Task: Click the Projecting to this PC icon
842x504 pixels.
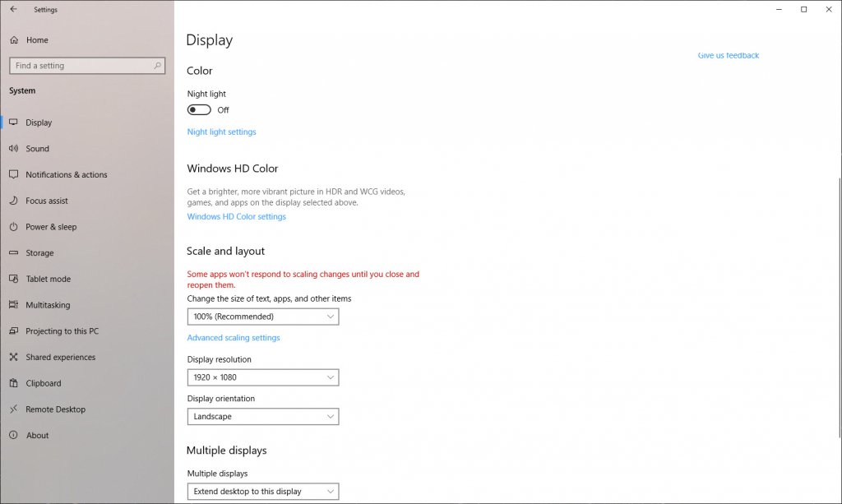Action: (x=13, y=331)
